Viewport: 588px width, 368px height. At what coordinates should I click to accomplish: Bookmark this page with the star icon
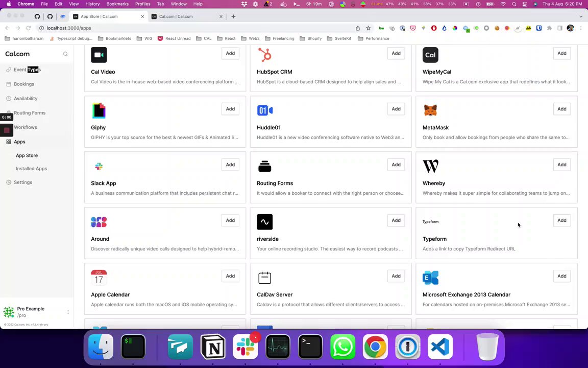pos(368,28)
